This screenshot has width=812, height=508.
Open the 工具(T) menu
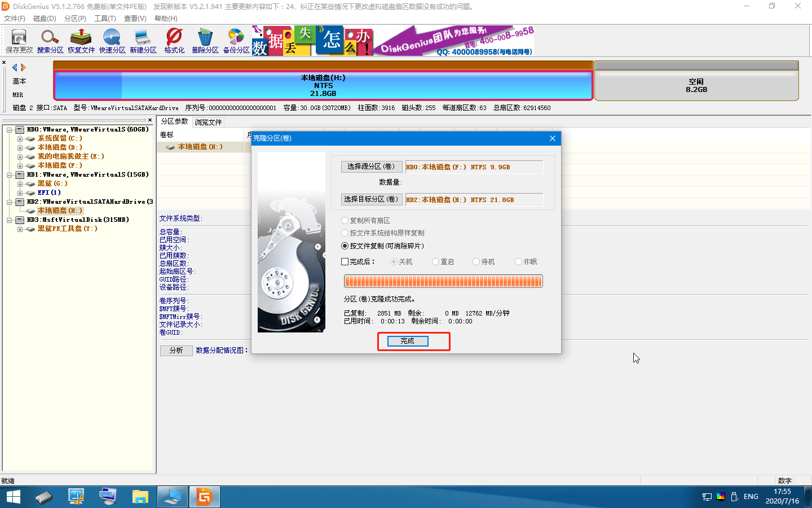point(105,19)
